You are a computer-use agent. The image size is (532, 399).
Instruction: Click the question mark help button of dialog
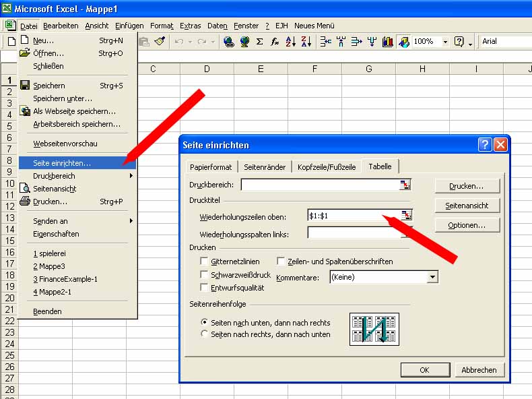[484, 145]
